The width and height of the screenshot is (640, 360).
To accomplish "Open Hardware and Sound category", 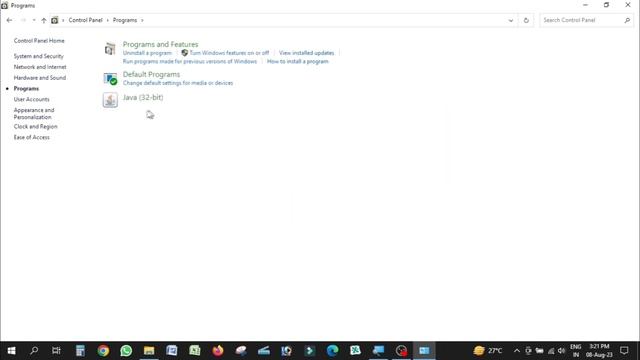I will click(40, 78).
